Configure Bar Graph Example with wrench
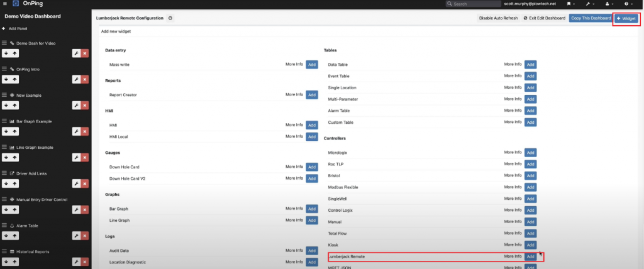Image resolution: width=644 pixels, height=269 pixels. (x=76, y=131)
